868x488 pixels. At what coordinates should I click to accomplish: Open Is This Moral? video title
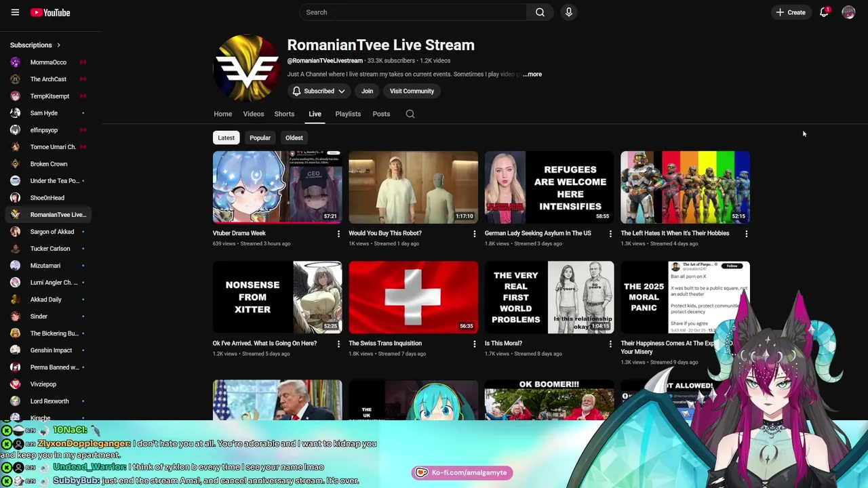pyautogui.click(x=503, y=344)
